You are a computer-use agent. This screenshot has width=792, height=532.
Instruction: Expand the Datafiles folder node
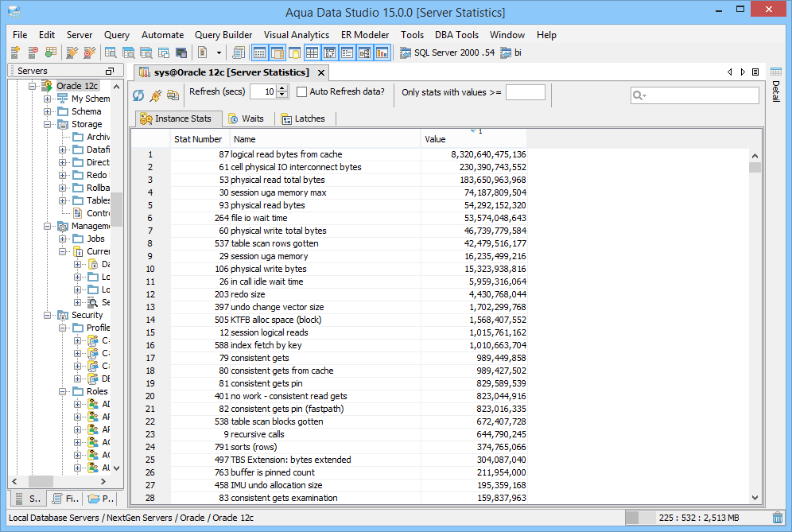62,150
